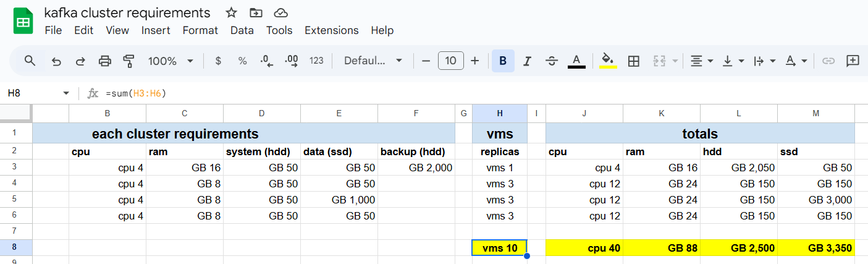Screen dimensions: 868x264
Task: Open the Edit menu
Action: [83, 30]
